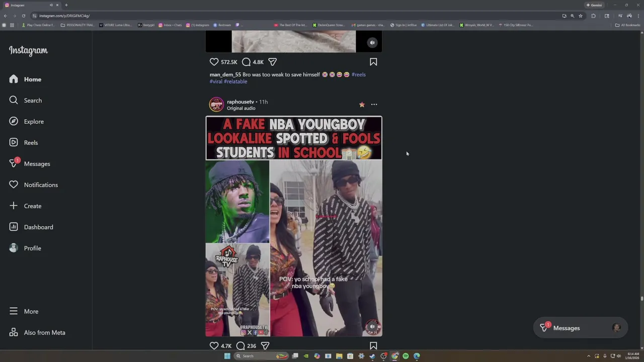This screenshot has height=362, width=644.
Task: Open The Best Of The Int... bookmark
Action: point(290,25)
